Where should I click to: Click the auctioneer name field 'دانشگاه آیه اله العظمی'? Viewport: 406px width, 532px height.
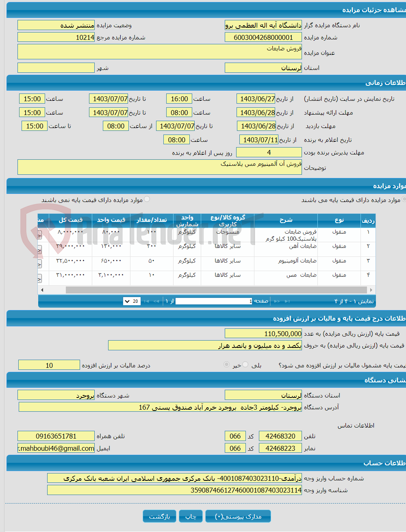(x=263, y=25)
